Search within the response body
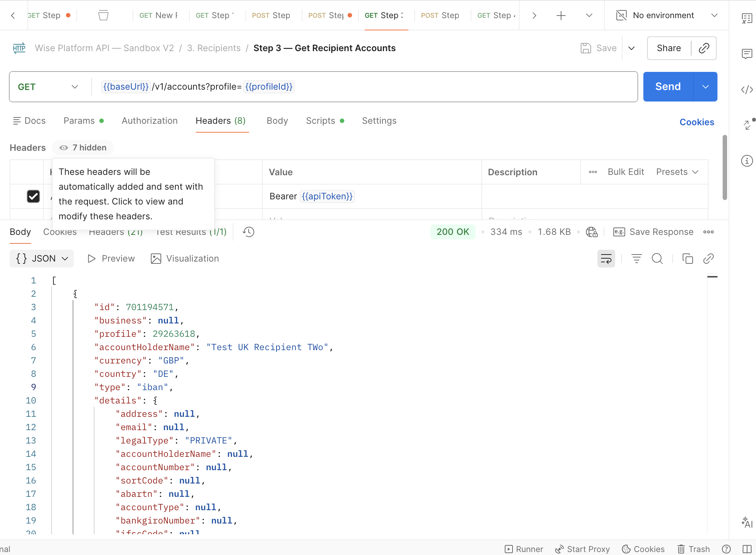Image resolution: width=756 pixels, height=555 pixels. click(657, 259)
